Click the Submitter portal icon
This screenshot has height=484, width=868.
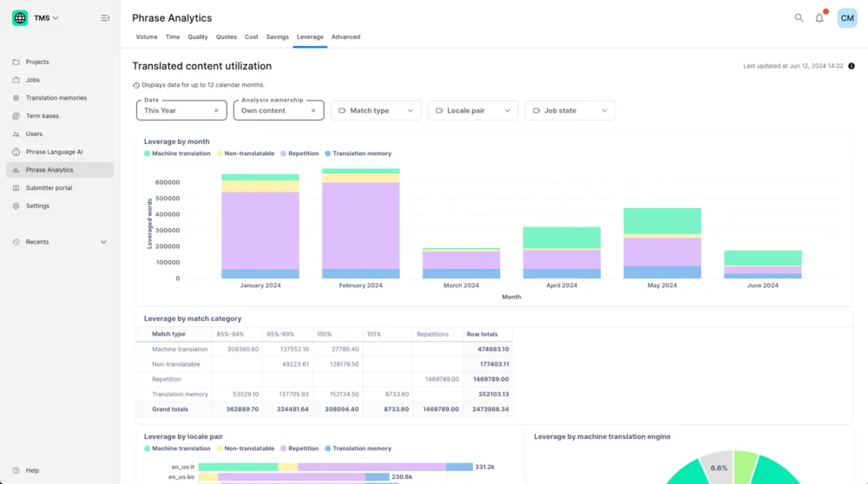coord(16,187)
